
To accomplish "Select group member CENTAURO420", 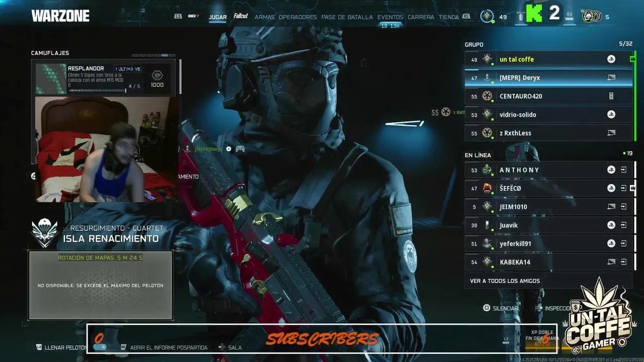I will click(548, 96).
